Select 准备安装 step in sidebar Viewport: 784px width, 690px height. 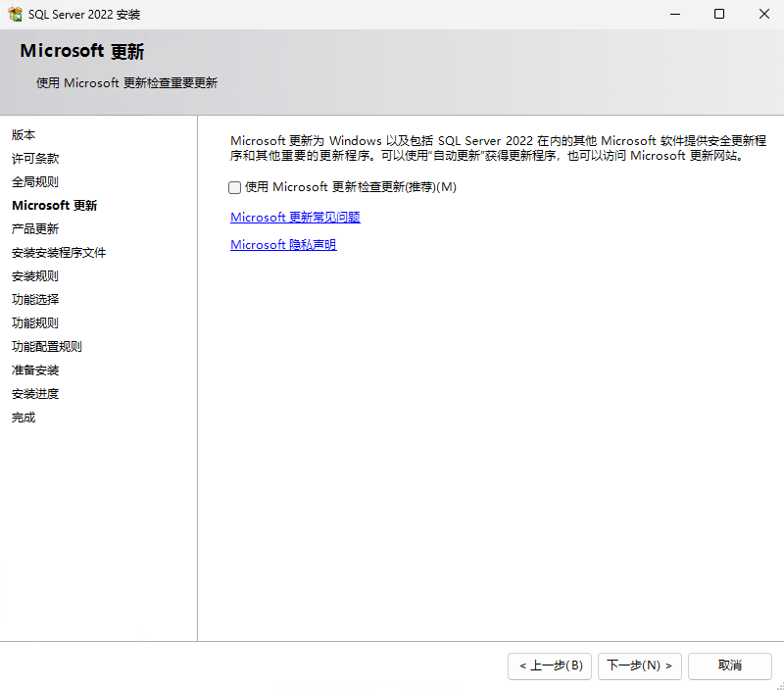tap(35, 370)
